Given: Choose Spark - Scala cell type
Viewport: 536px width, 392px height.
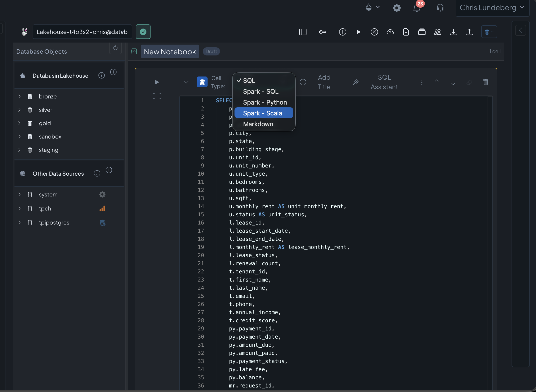Looking at the screenshot, I should click(x=264, y=113).
